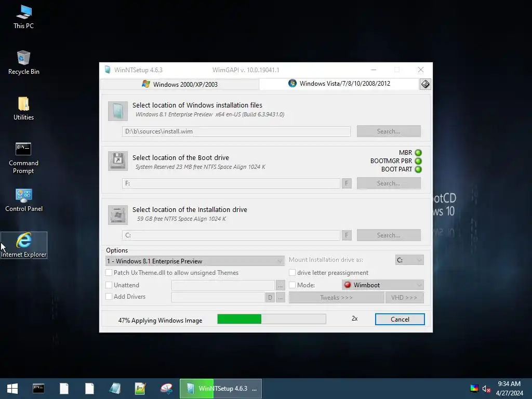Image resolution: width=532 pixels, height=399 pixels.
Task: Click the Installation drive C: path field
Action: coord(231,235)
